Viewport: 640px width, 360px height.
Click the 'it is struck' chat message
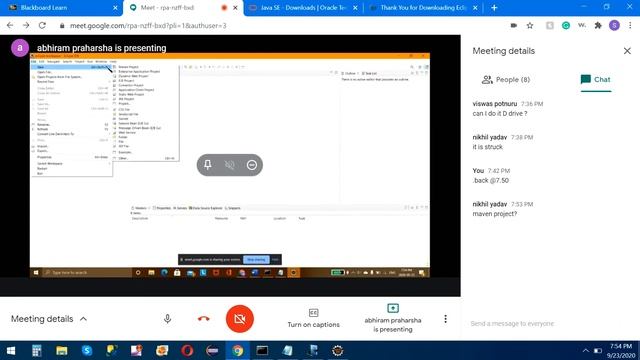pos(487,147)
